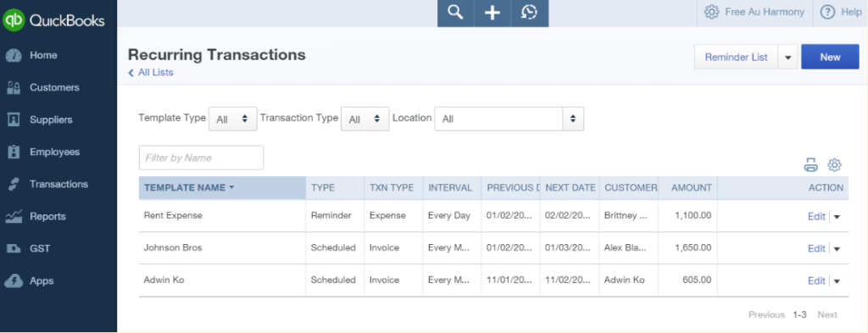
Task: Click the New button
Action: 830,57
